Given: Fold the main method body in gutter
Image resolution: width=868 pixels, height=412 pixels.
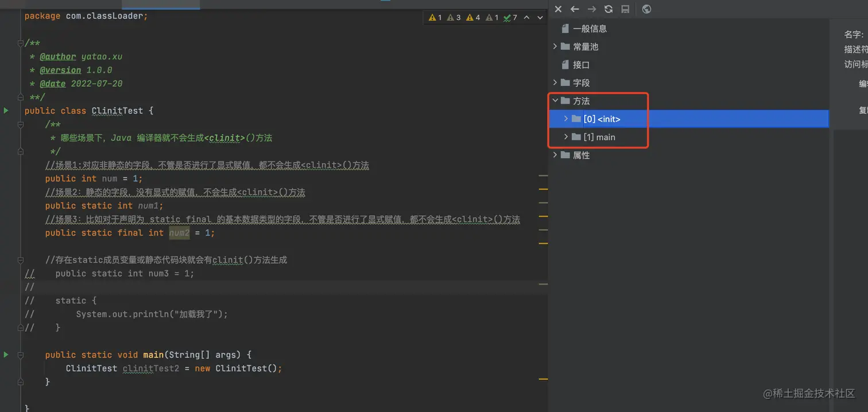Looking at the screenshot, I should tap(20, 355).
